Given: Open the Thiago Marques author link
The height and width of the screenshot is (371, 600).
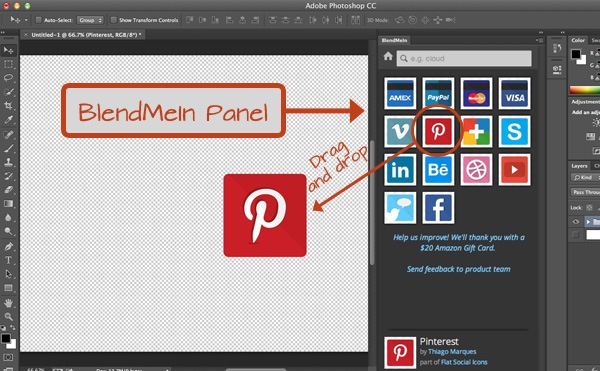Looking at the screenshot, I should point(452,351).
